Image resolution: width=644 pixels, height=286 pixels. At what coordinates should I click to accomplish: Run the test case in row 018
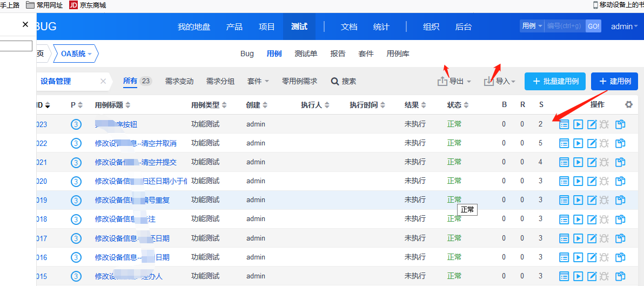click(x=578, y=219)
